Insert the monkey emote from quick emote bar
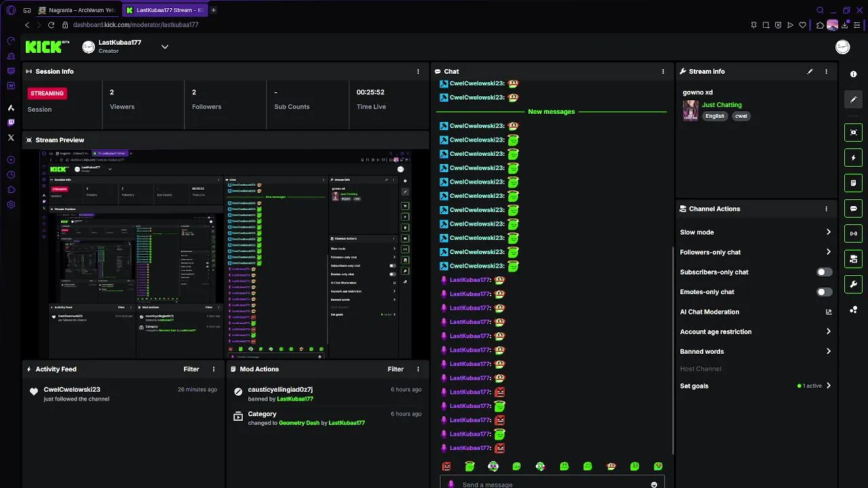This screenshot has height=488, width=868. coord(611,466)
